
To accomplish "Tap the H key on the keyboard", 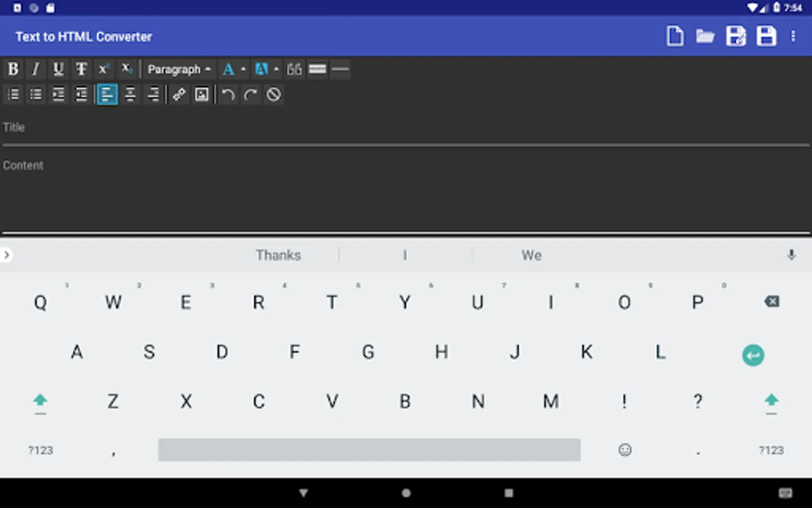I will pos(442,352).
